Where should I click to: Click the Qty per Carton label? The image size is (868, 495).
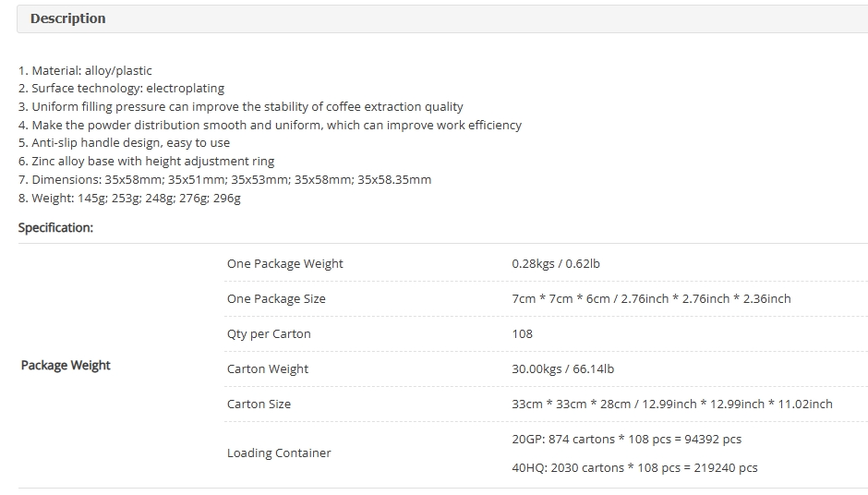coord(269,334)
